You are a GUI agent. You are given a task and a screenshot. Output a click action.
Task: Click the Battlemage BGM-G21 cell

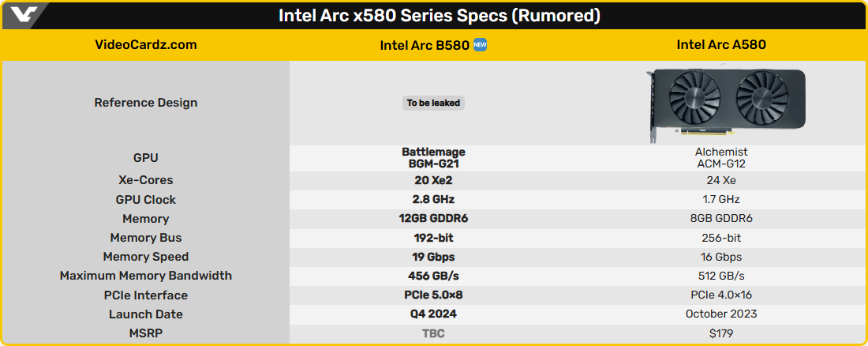[x=433, y=158]
